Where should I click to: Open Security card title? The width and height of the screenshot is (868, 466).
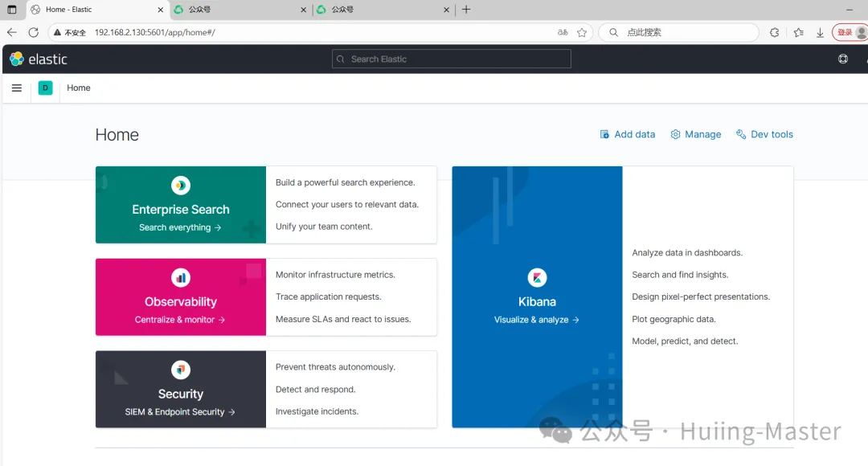pyautogui.click(x=181, y=394)
